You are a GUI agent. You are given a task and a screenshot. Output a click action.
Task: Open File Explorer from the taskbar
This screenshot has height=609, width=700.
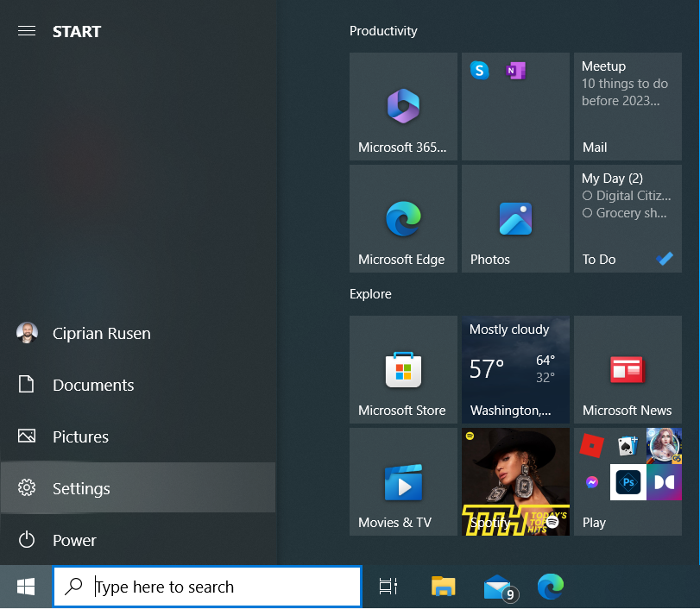click(x=443, y=587)
